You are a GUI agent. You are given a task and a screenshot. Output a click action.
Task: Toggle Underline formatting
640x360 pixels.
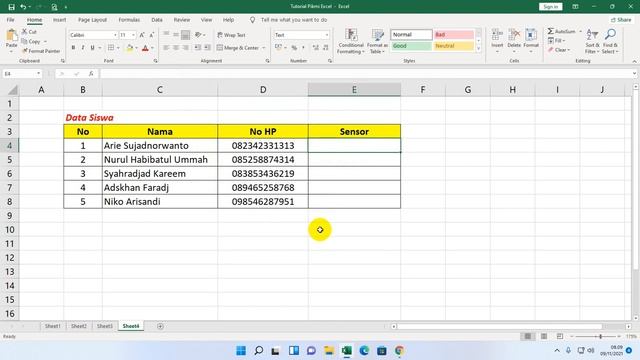(x=93, y=48)
